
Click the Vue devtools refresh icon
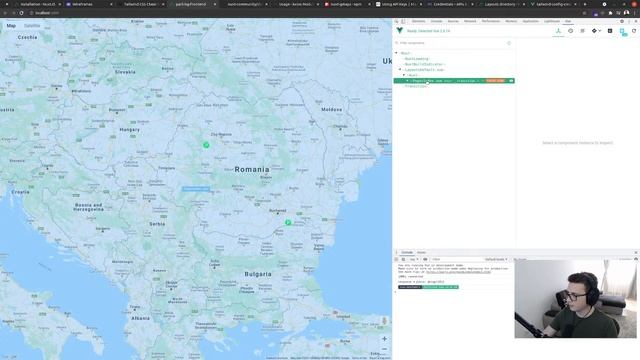[634, 31]
